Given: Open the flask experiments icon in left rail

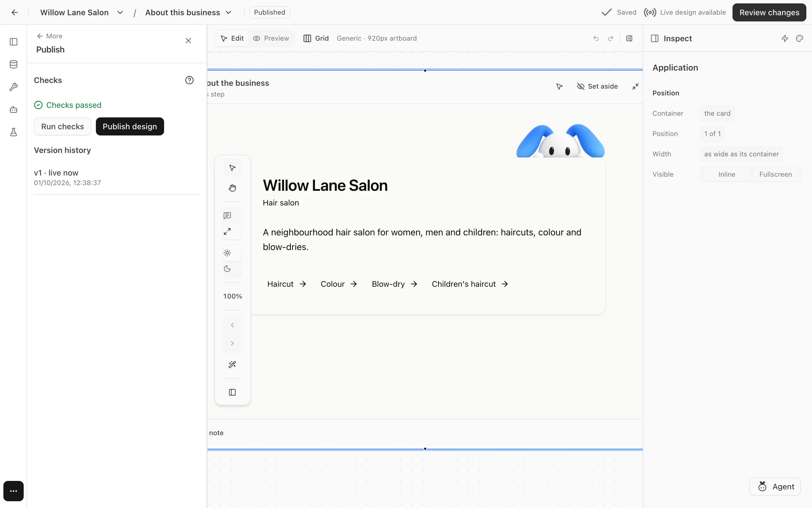Looking at the screenshot, I should click(14, 132).
